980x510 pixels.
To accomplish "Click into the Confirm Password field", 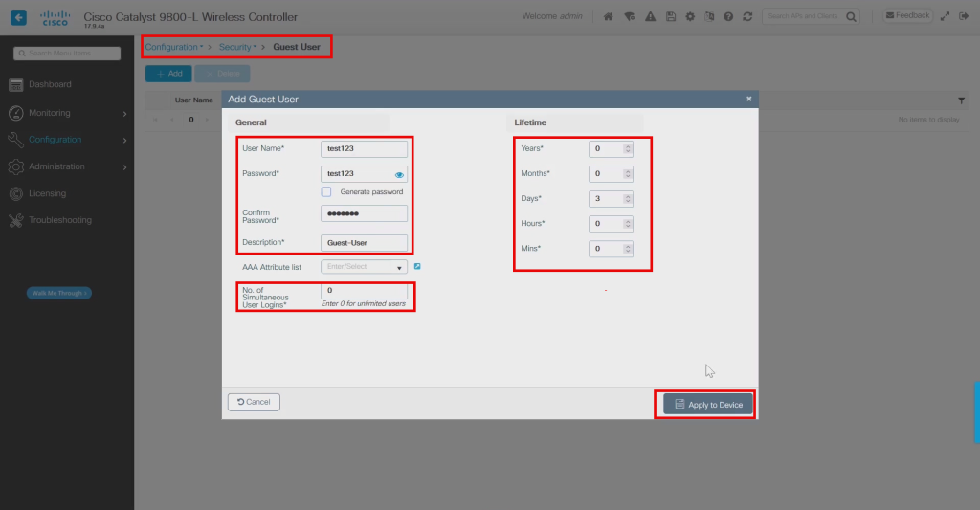I will tap(364, 213).
